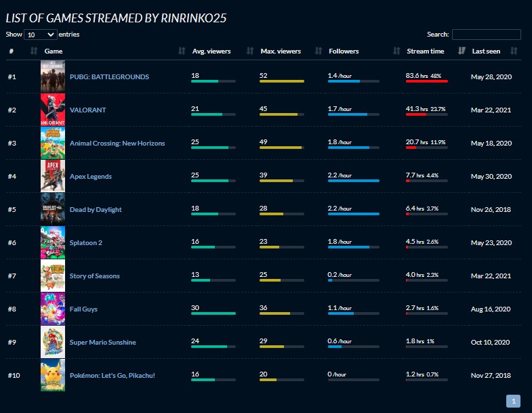Open Super Mario Sunshine cover thumbnail
532x413 pixels.
pyautogui.click(x=53, y=342)
